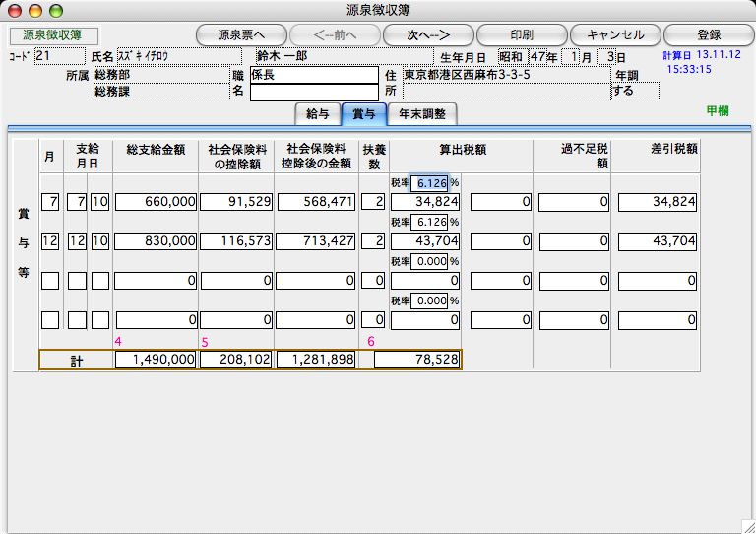The image size is (756, 534).
Task: Switch to the 給与 tab
Action: click(x=317, y=114)
